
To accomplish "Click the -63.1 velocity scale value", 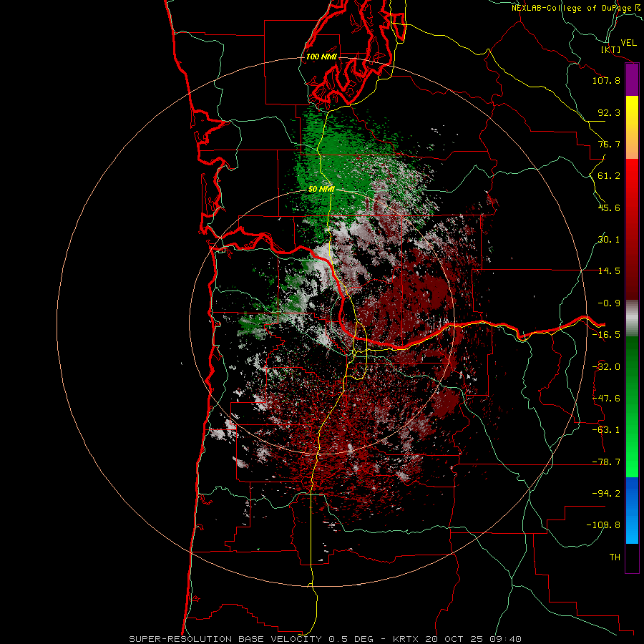I will point(606,430).
